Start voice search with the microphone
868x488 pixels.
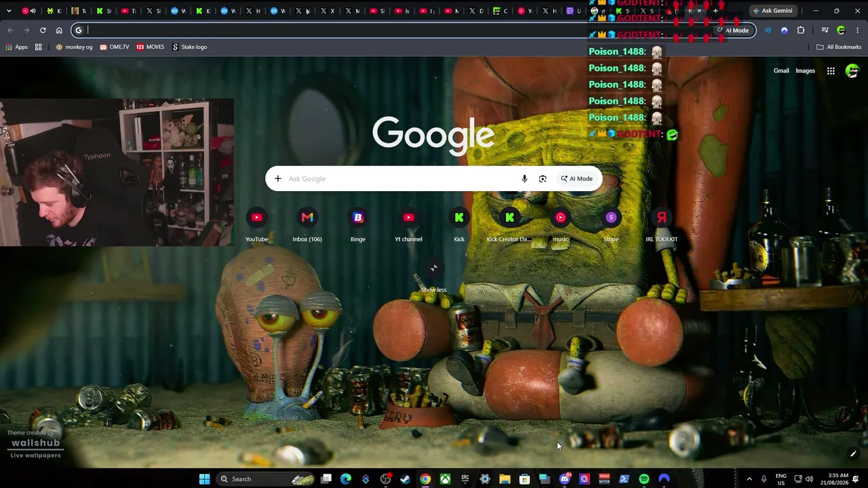click(x=524, y=178)
